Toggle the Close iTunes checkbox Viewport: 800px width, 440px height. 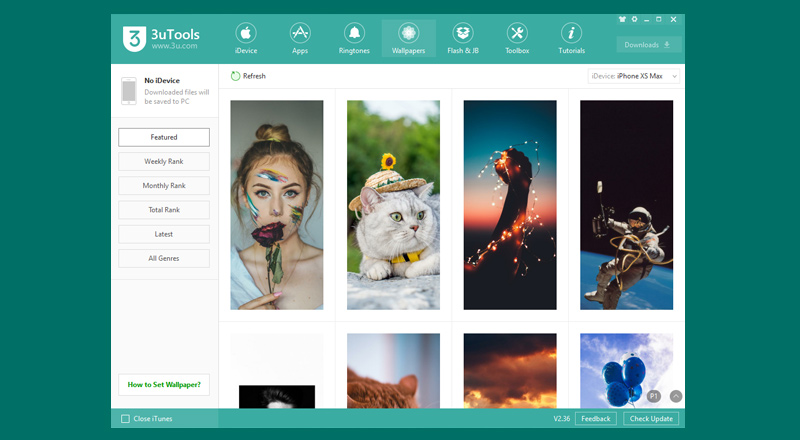tap(125, 419)
